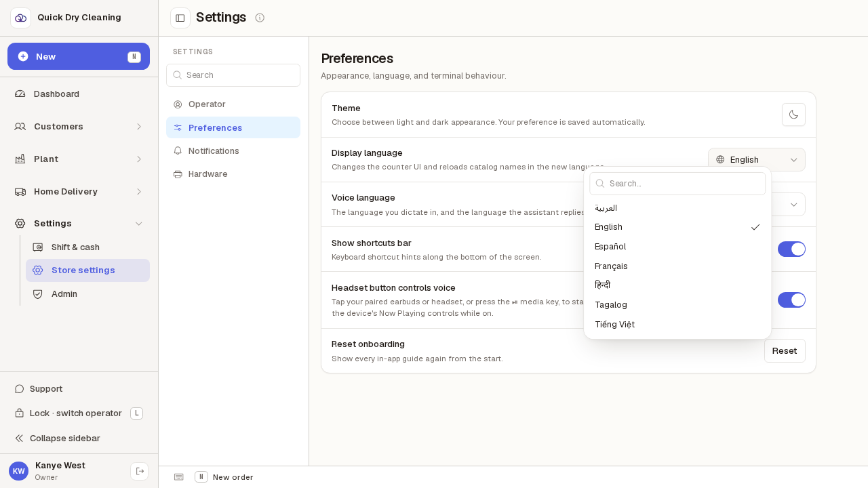
Task: Select English in the language list
Action: [x=677, y=227]
